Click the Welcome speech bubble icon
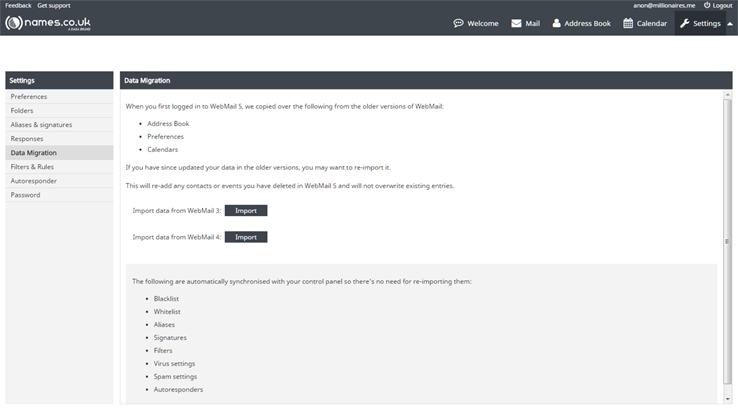 (x=458, y=23)
